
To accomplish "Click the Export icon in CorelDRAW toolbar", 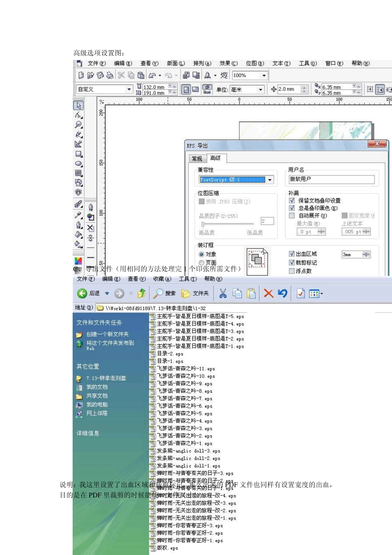I will (x=196, y=75).
